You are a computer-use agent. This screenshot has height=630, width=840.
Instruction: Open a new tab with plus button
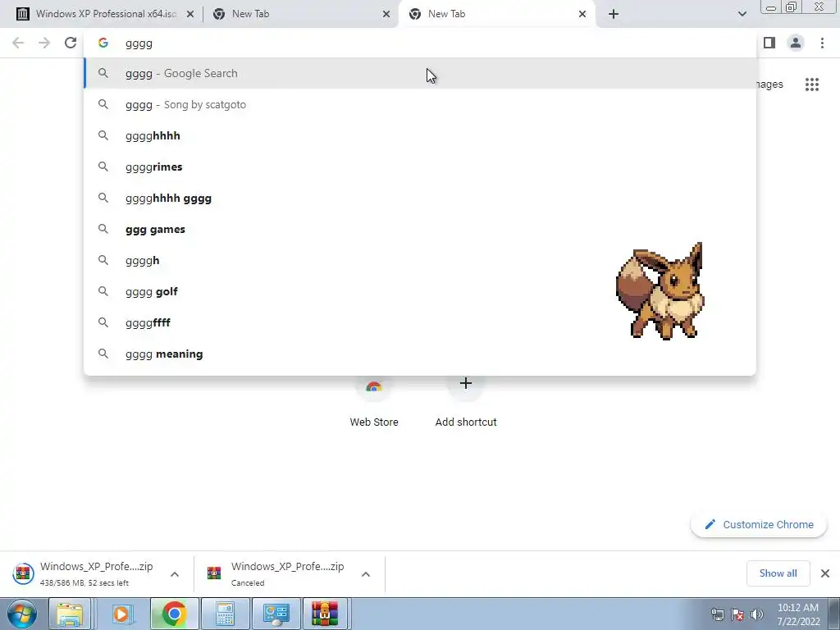(614, 14)
